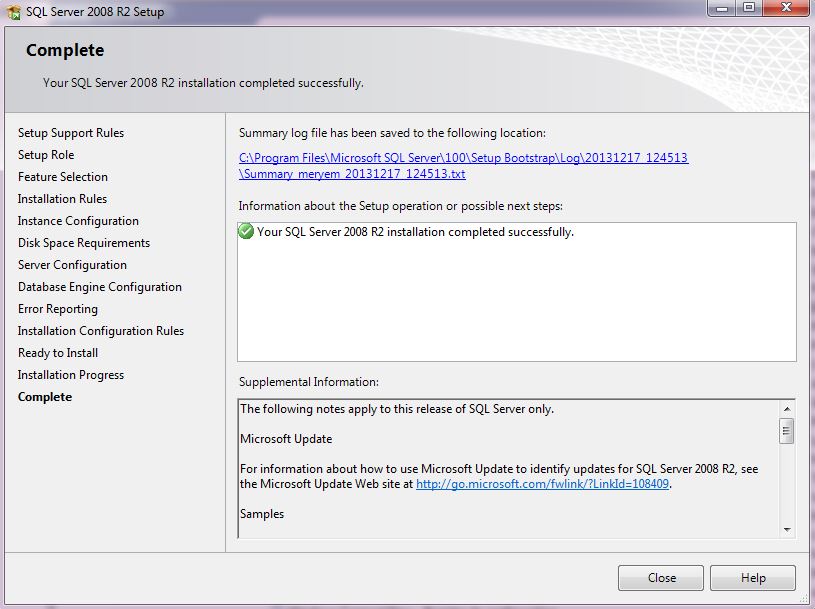Click the 'Samples' heading in notes
Screen dimensions: 815x609
click(262, 514)
